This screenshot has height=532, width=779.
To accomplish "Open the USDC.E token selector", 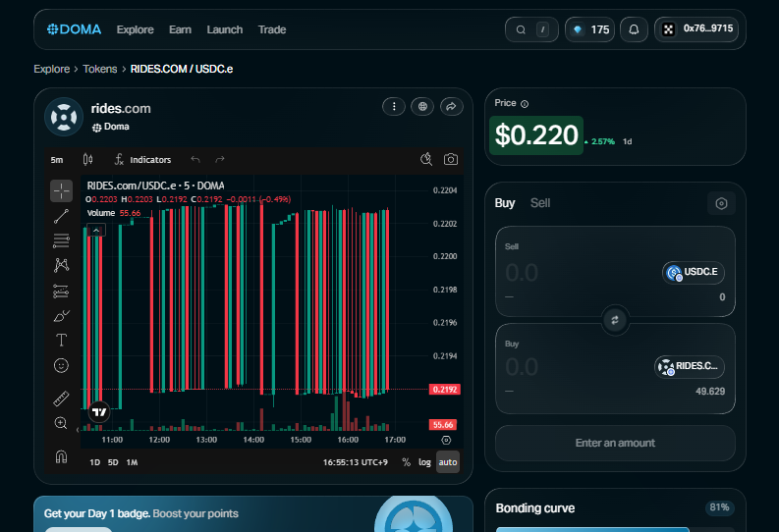I will 694,273.
